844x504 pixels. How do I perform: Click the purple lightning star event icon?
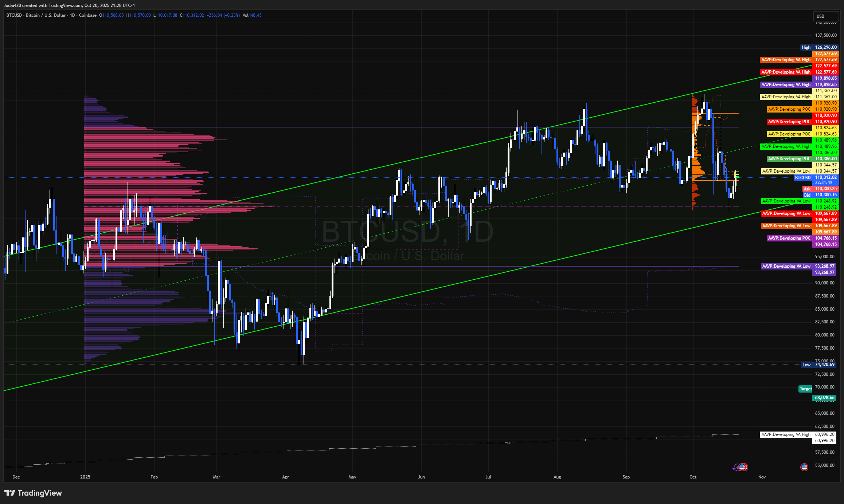pyautogui.click(x=735, y=468)
